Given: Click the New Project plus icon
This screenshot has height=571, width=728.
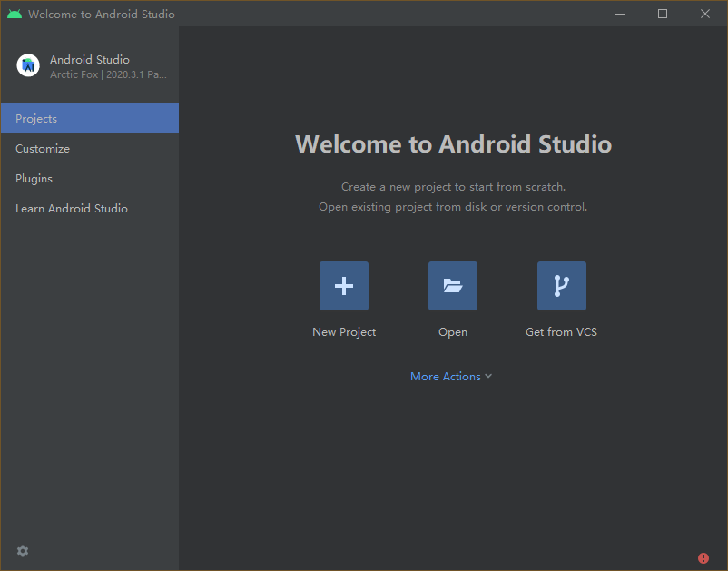Looking at the screenshot, I should [x=344, y=285].
